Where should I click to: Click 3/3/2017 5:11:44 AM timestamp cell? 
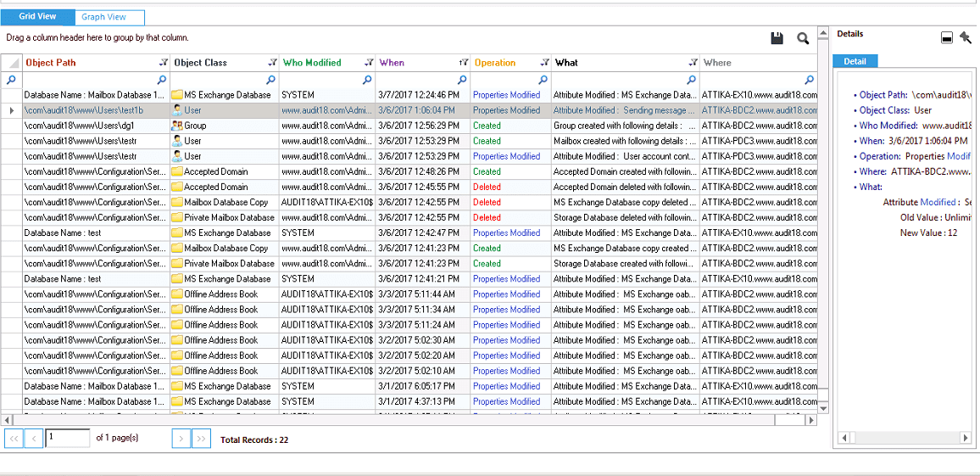point(423,294)
